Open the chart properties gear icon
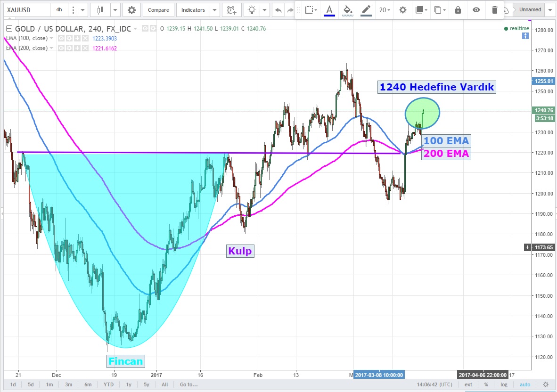 tap(131, 10)
